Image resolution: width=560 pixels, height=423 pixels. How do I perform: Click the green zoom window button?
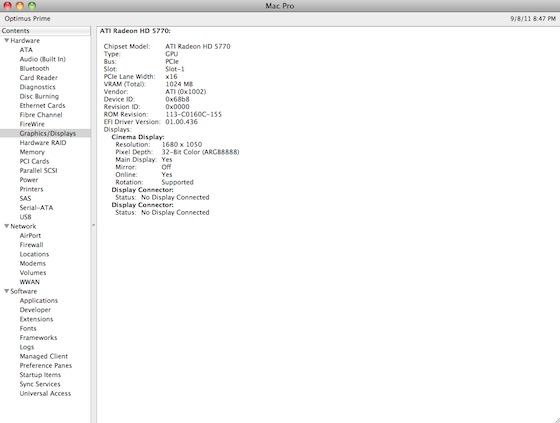[32, 5]
